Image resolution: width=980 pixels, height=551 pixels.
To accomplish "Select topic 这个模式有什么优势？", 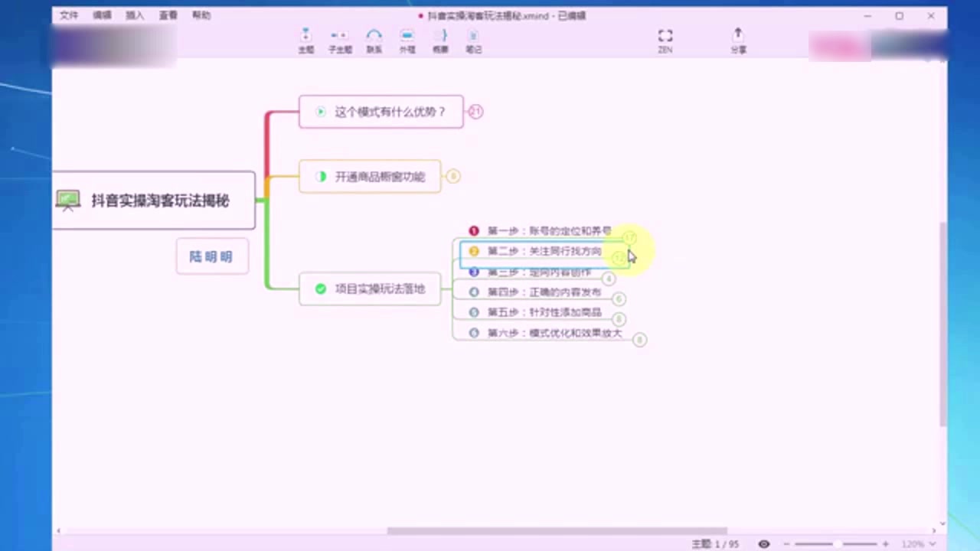I will point(381,112).
